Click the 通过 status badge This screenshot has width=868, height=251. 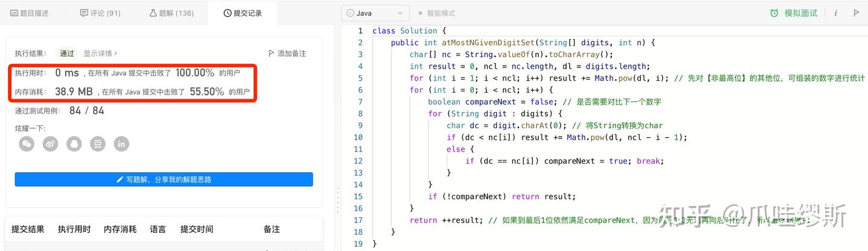(x=67, y=53)
